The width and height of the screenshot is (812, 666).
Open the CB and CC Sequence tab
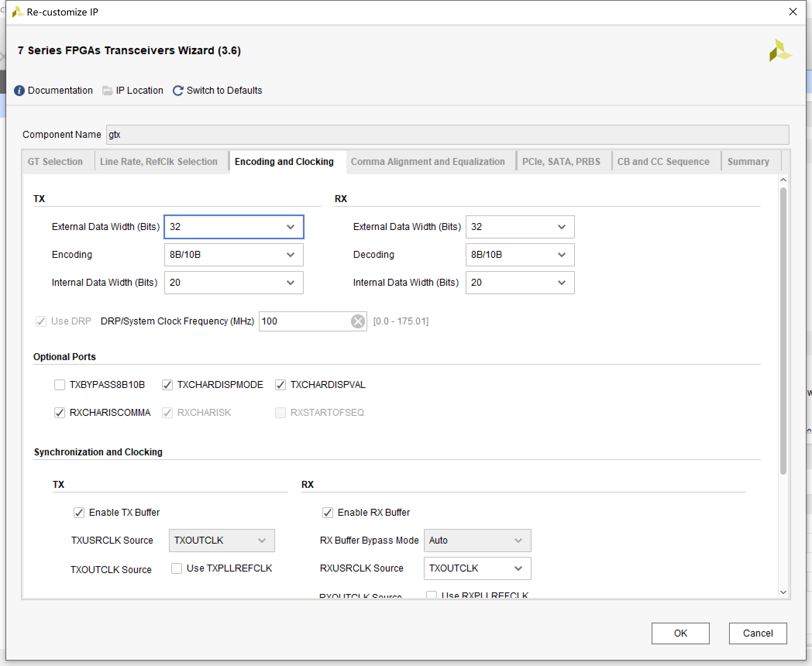pos(663,161)
